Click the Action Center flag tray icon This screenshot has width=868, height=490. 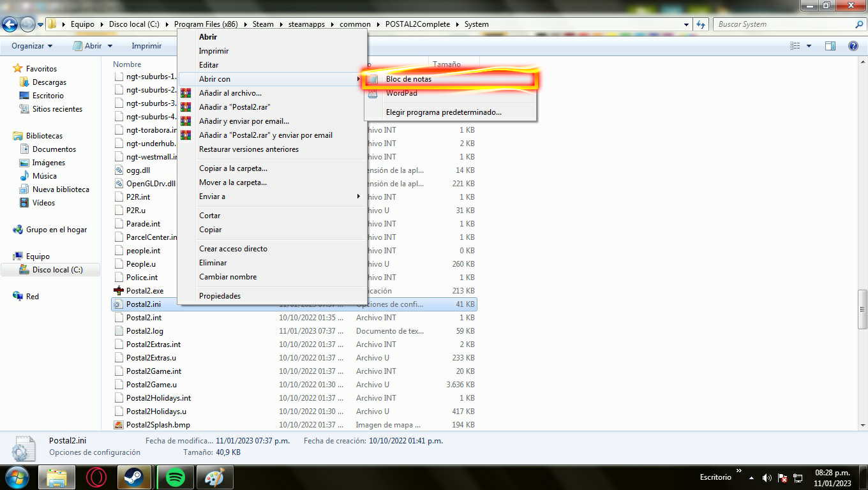[x=782, y=478]
